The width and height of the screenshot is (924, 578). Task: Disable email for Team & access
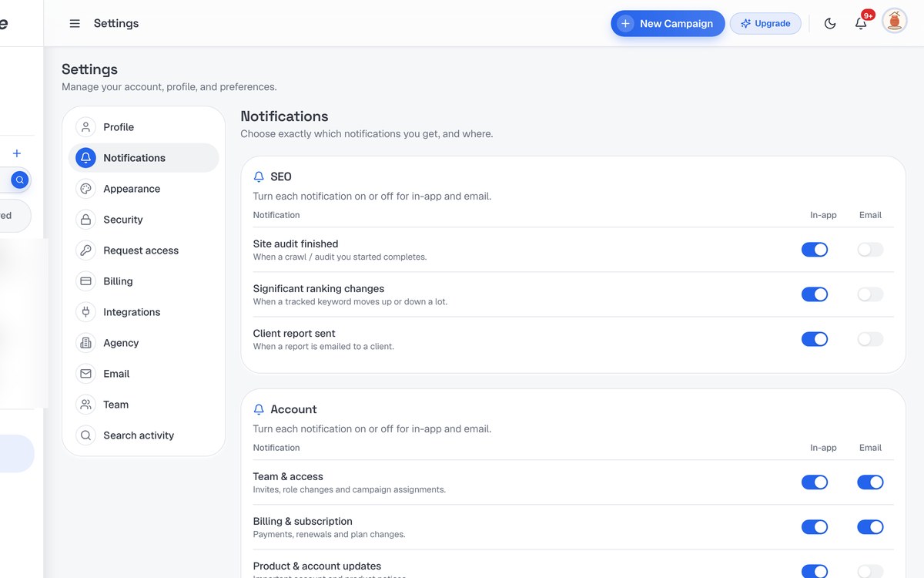tap(870, 482)
